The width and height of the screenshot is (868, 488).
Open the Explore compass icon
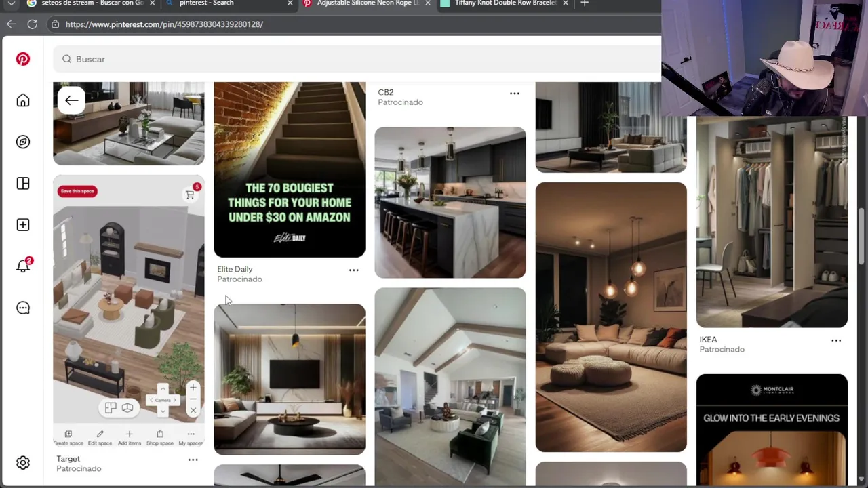click(23, 142)
